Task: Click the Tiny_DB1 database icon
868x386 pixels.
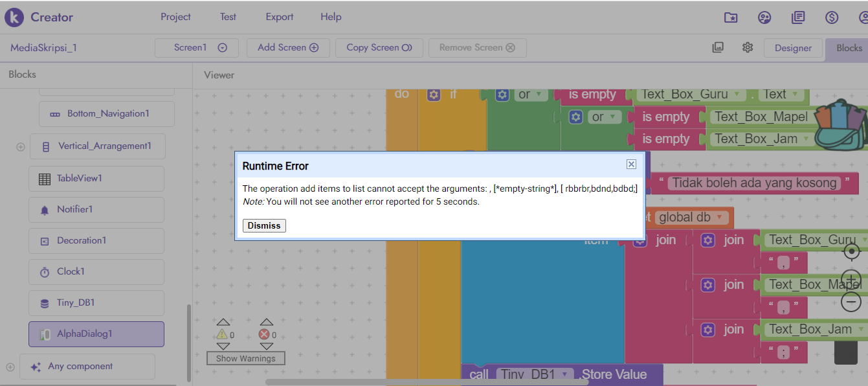Action: click(45, 304)
